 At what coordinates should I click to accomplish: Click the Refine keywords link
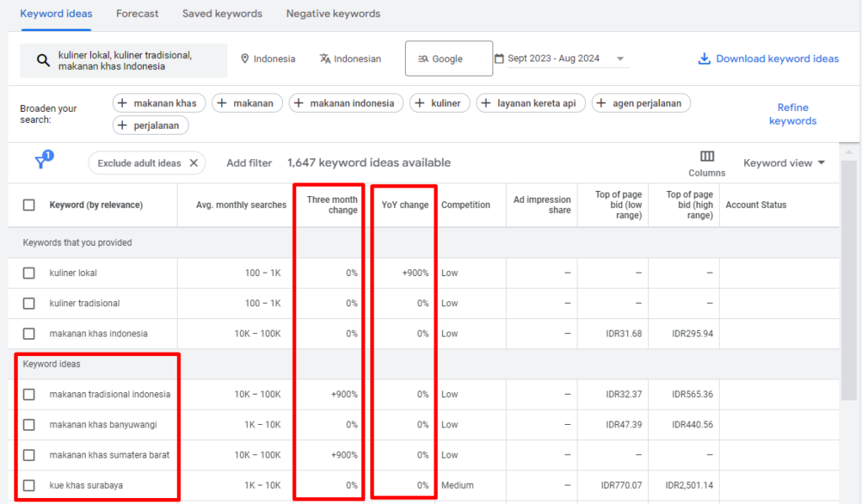point(793,114)
